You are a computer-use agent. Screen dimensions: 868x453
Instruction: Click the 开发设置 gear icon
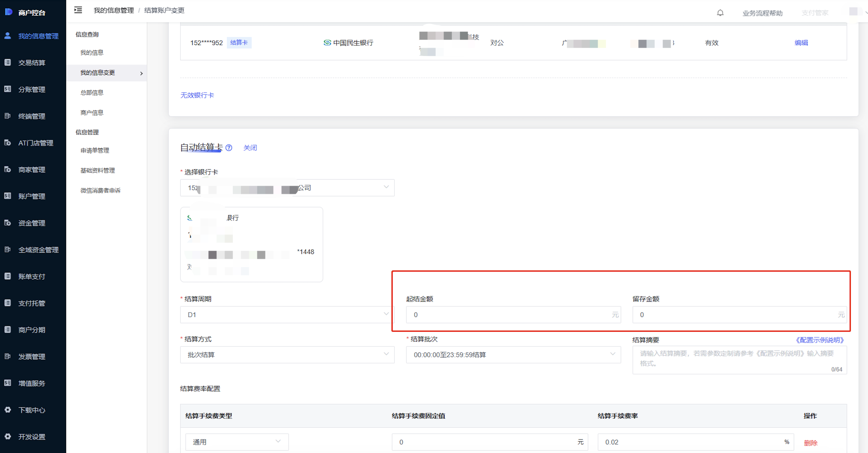coord(8,436)
